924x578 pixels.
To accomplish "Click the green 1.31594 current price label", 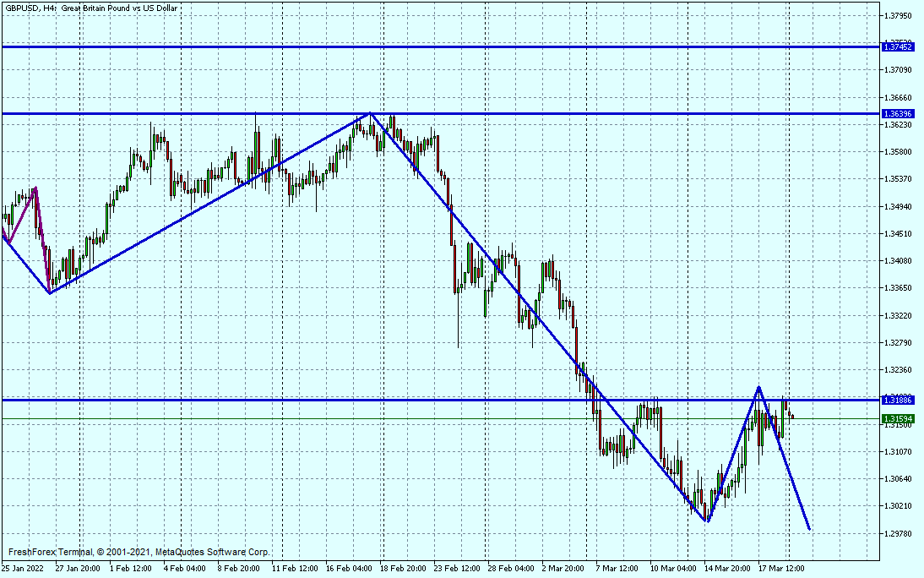I will coord(898,419).
